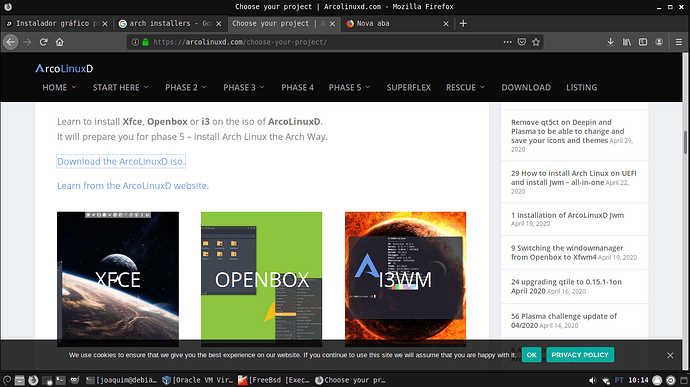Expand the PHASE 2 dropdown menu
The width and height of the screenshot is (690, 387).
click(186, 88)
